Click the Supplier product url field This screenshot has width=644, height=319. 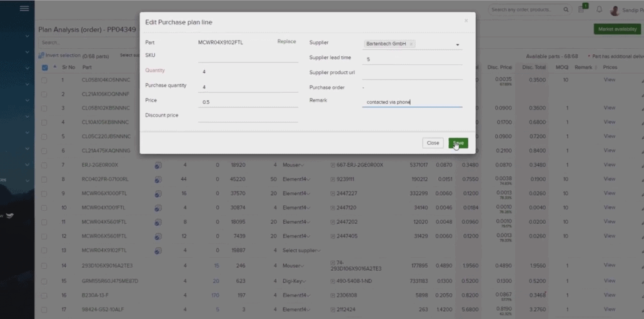pos(413,74)
